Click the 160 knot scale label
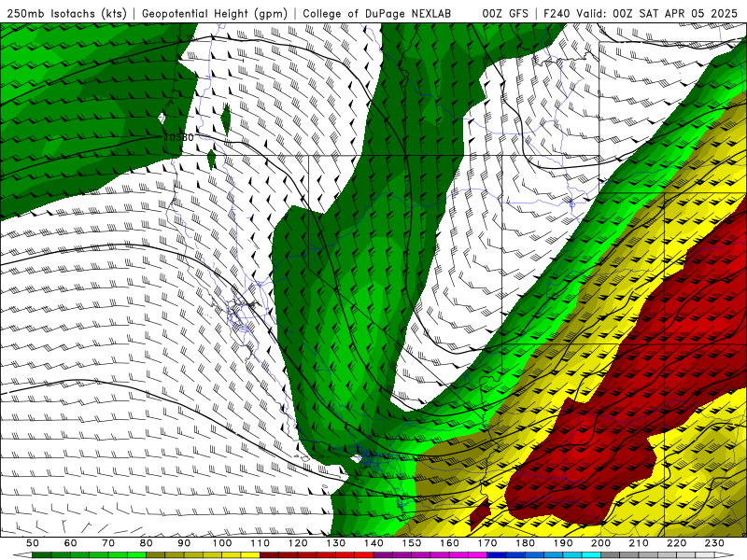 [x=450, y=543]
